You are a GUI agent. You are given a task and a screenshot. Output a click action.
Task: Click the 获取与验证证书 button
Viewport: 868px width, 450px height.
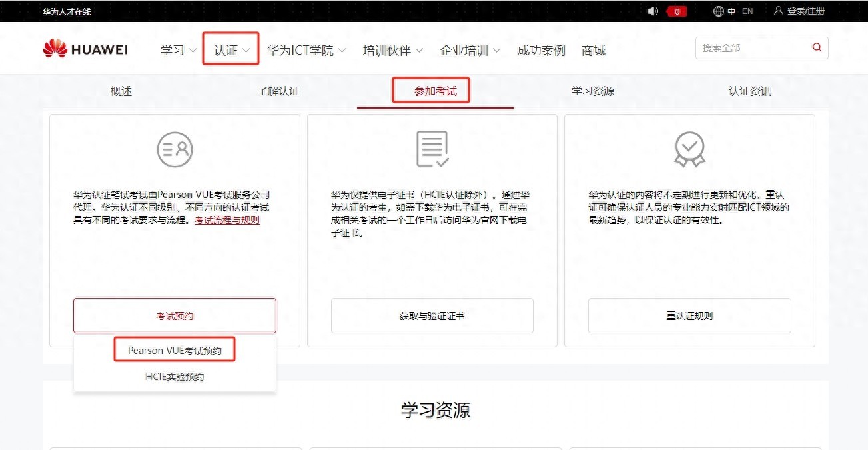(x=432, y=316)
